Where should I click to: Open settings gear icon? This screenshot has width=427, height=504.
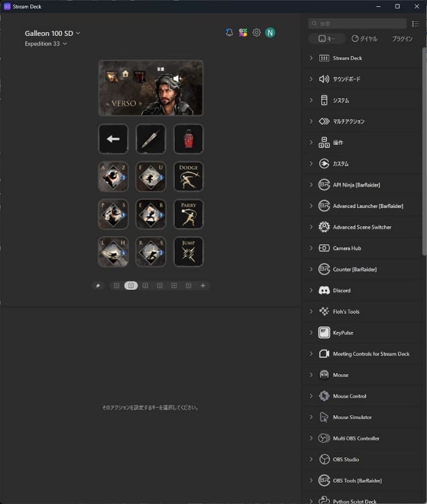257,33
